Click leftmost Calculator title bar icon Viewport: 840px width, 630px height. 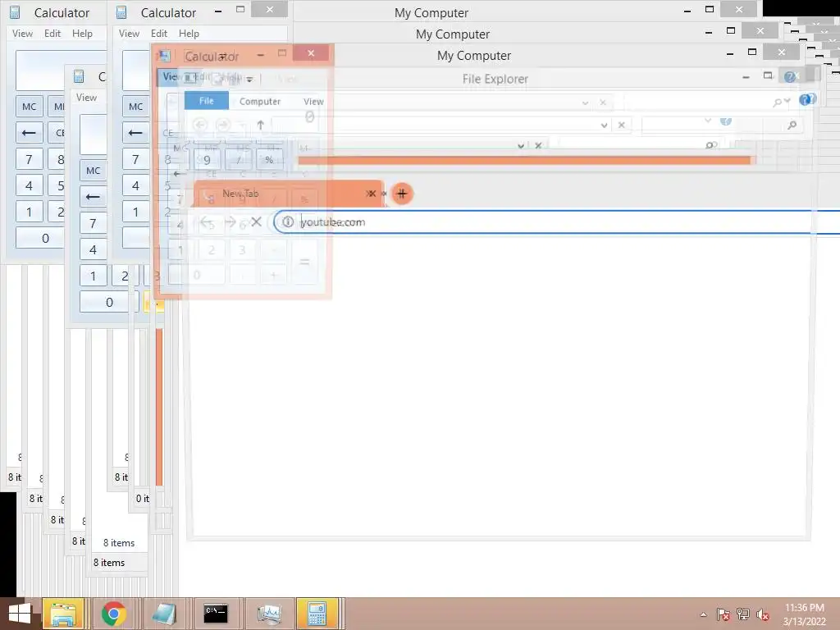point(15,12)
